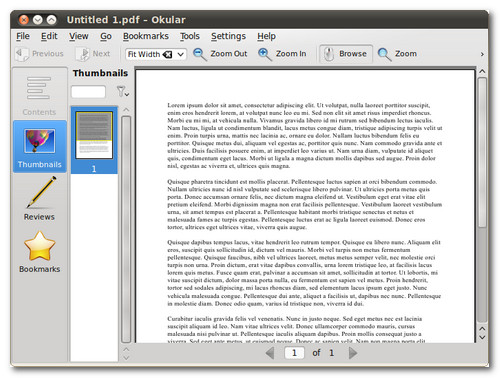Screen dimensions: 500x378
Task: Go to previous page arrow in bottom bar
Action: (270, 353)
